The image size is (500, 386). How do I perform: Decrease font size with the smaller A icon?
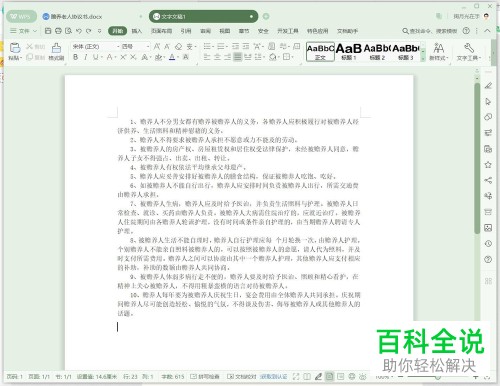click(x=167, y=46)
